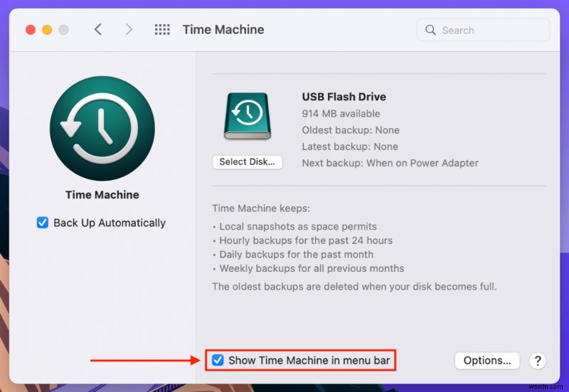This screenshot has width=569, height=392.
Task: Close the Time Machine window
Action: point(31,30)
